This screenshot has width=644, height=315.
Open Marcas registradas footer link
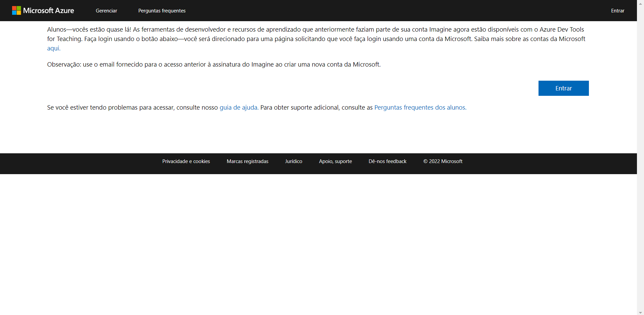pyautogui.click(x=248, y=161)
